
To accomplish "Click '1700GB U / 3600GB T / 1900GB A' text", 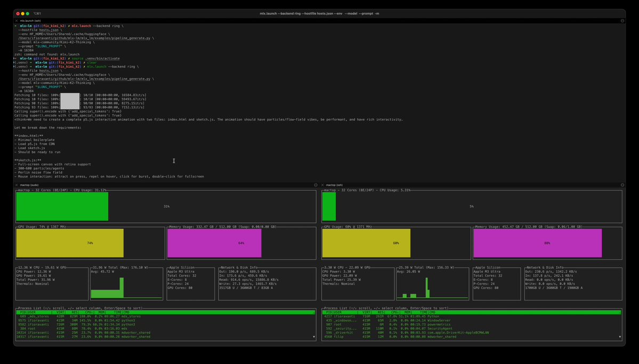I will [x=554, y=288].
